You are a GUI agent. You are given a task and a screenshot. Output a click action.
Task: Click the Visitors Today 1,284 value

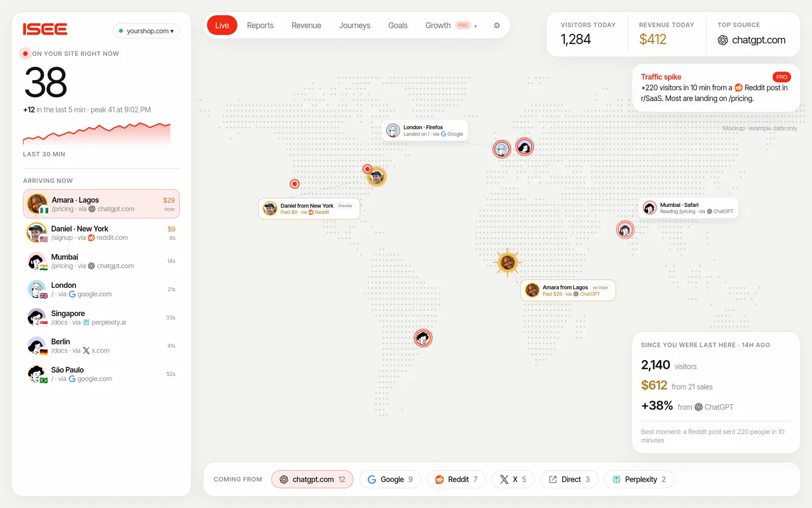coord(576,40)
